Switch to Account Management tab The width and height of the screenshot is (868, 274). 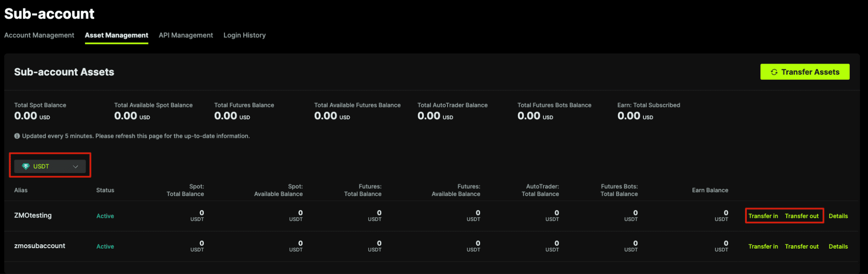(39, 35)
